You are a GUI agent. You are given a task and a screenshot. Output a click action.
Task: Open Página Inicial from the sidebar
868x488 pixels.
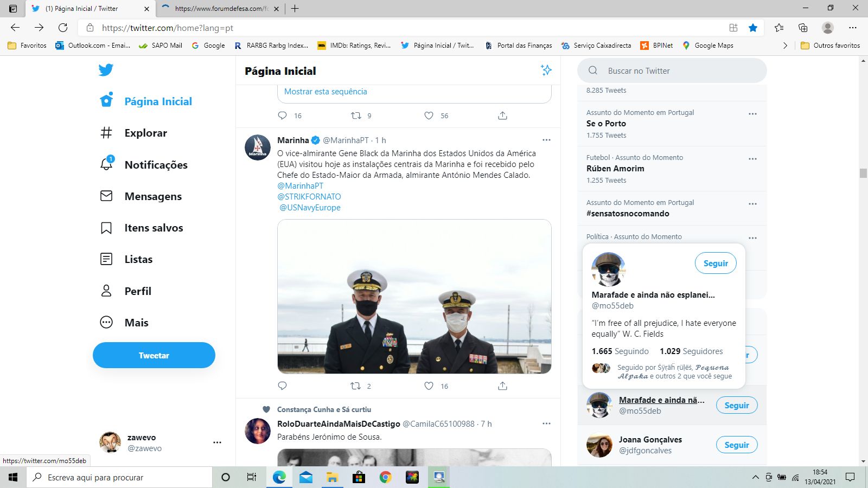(146, 101)
